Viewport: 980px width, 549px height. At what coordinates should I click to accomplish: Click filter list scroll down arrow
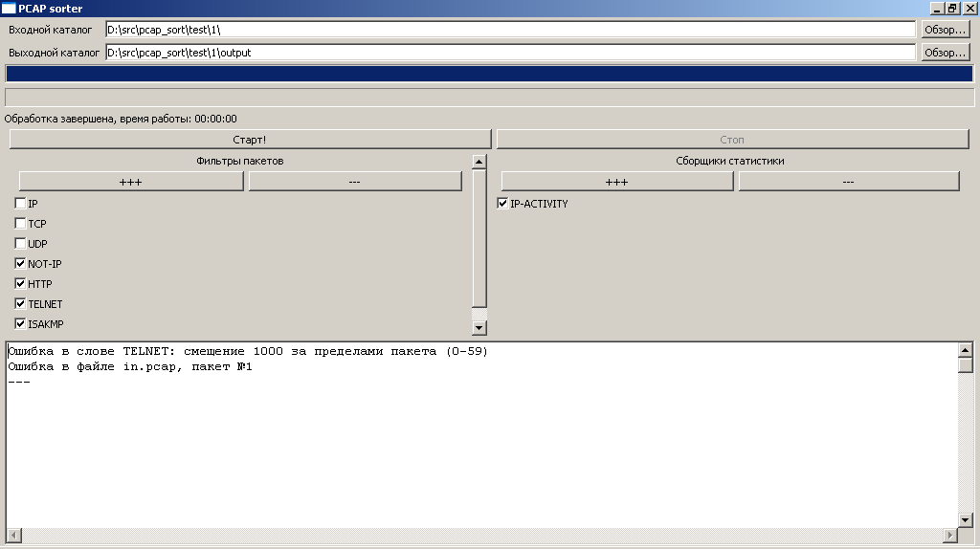click(479, 327)
